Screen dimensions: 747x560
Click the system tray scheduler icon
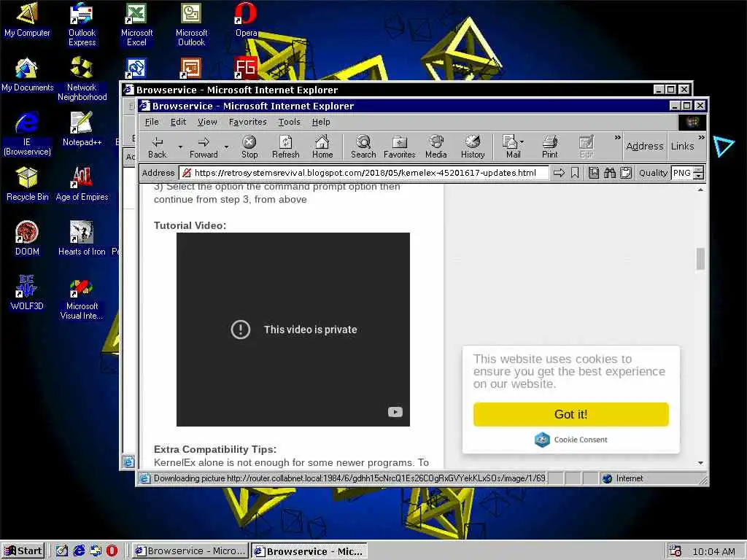click(675, 551)
